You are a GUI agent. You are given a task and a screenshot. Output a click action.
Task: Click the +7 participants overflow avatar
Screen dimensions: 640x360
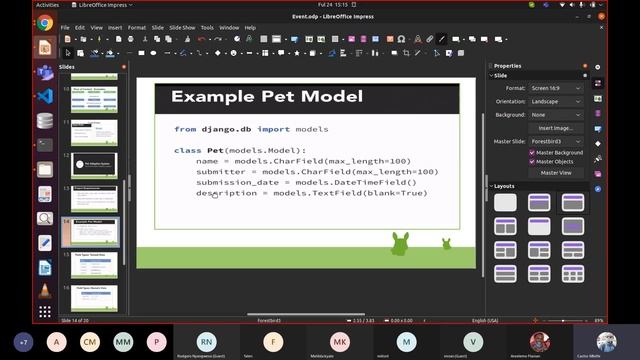23,342
